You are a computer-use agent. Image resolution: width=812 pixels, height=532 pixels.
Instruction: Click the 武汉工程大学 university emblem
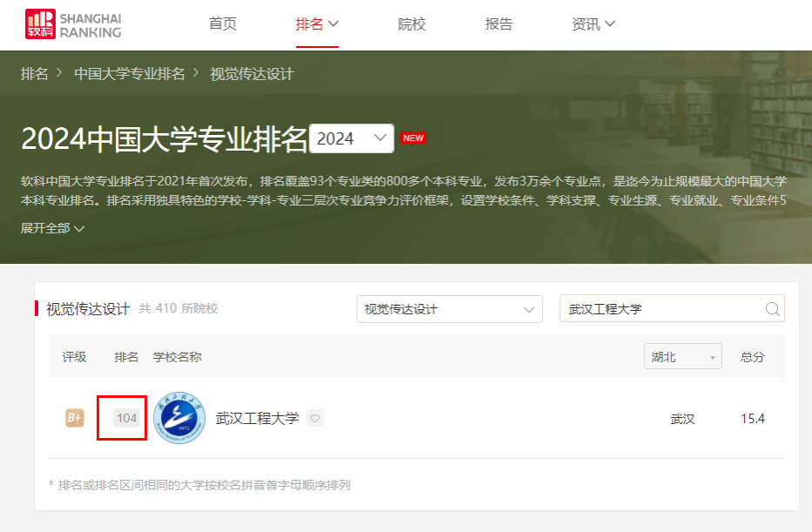click(179, 418)
